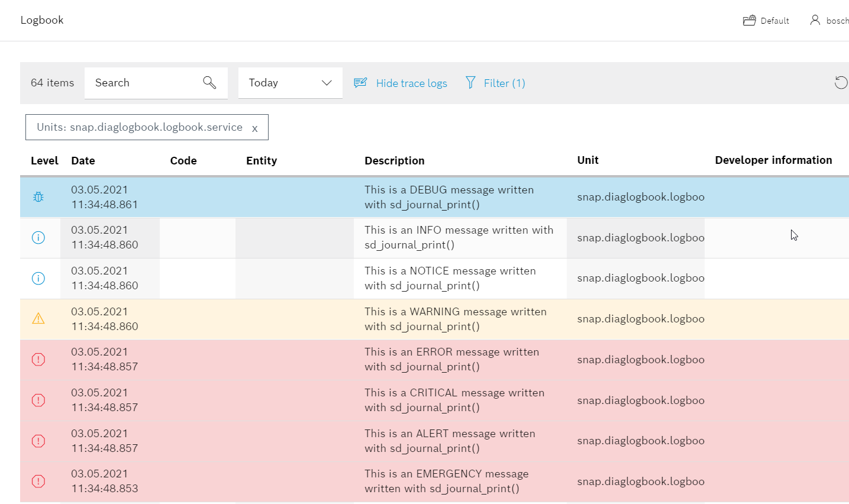Viewport: 849px width, 504px height.
Task: Expand the date selector chevron
Action: click(327, 83)
